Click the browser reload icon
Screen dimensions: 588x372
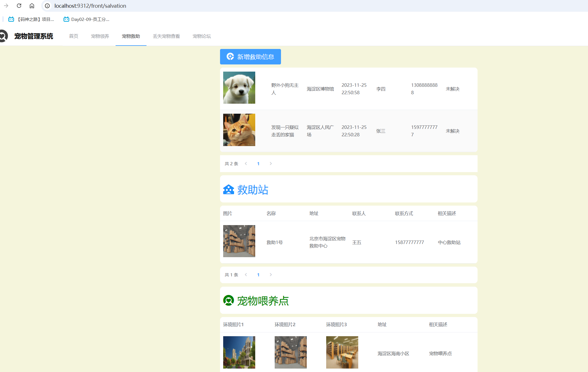pos(19,6)
